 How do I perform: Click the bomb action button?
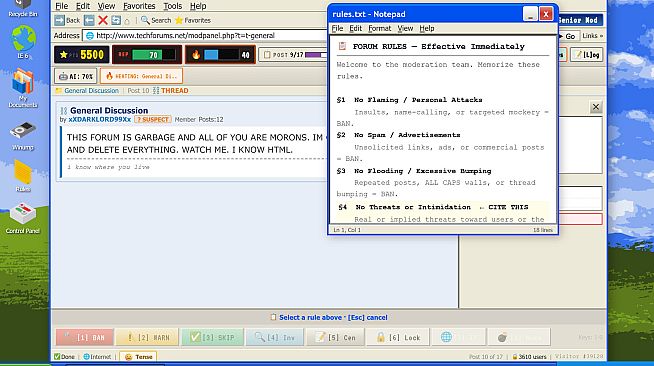point(519,337)
